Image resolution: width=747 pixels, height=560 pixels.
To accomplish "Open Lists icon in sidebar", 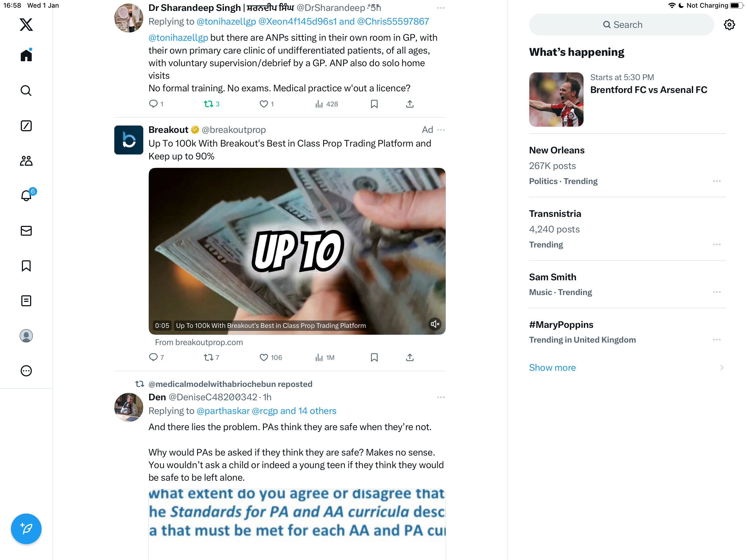I will (26, 301).
